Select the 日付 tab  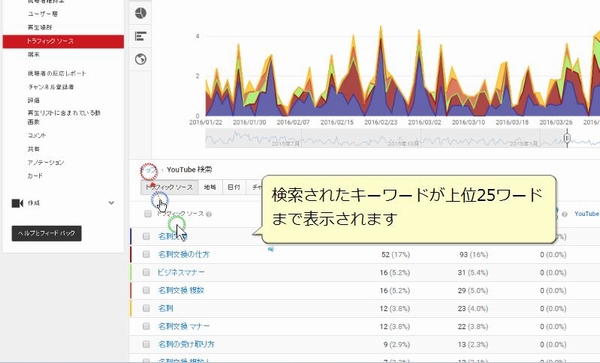[x=234, y=187]
